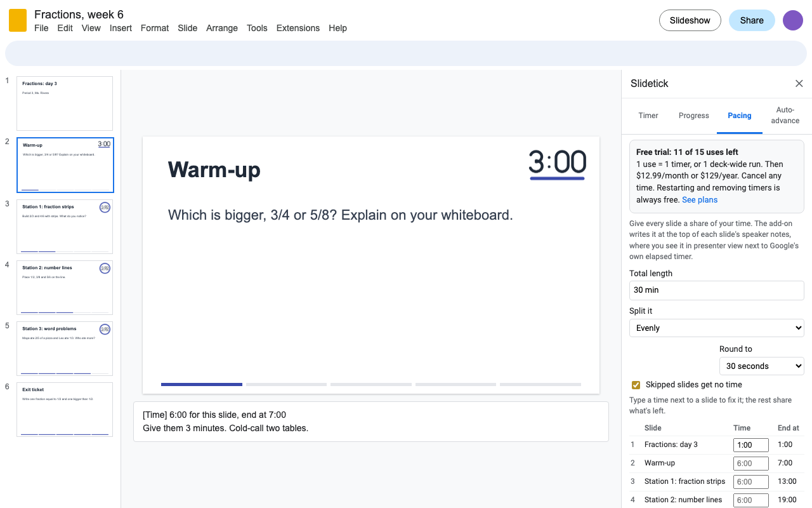Open the Help menu
Screen dimensions: 812x508
coord(337,28)
